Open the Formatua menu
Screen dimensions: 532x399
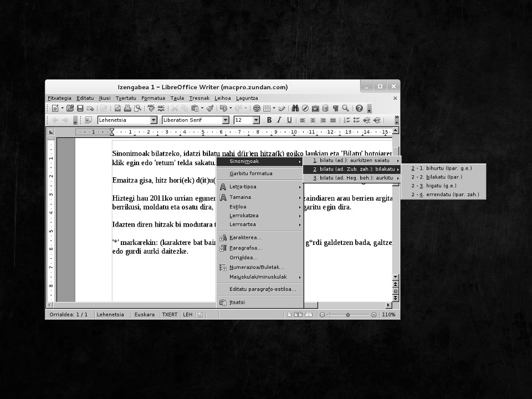[153, 98]
